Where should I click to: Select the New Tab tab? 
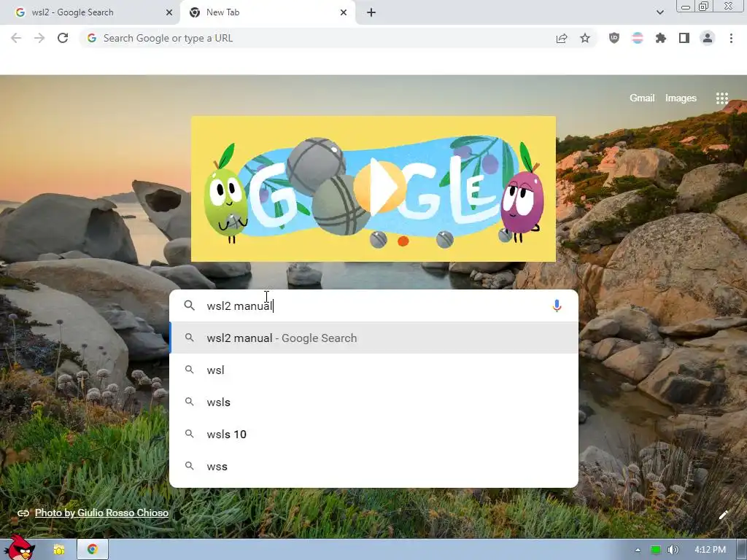pyautogui.click(x=268, y=12)
